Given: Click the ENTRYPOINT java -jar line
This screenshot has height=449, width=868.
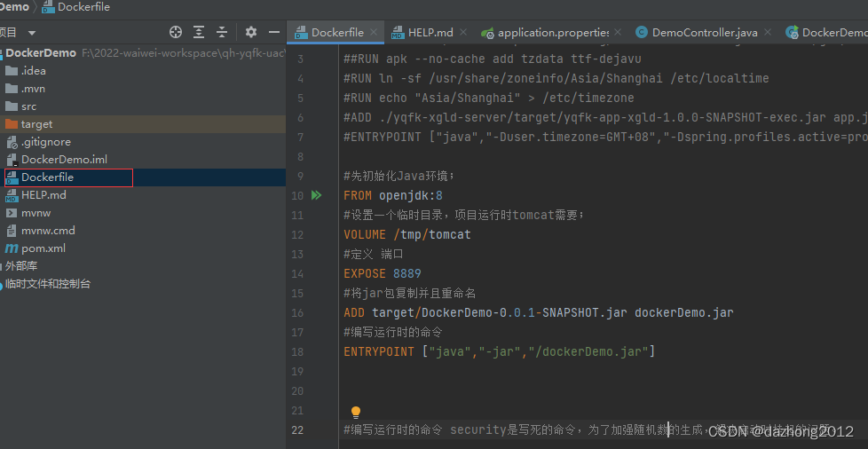Looking at the screenshot, I should 500,351.
